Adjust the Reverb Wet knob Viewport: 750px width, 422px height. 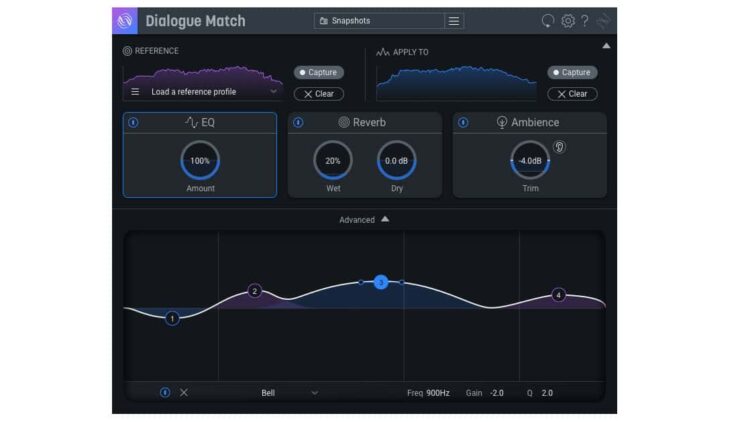(333, 161)
